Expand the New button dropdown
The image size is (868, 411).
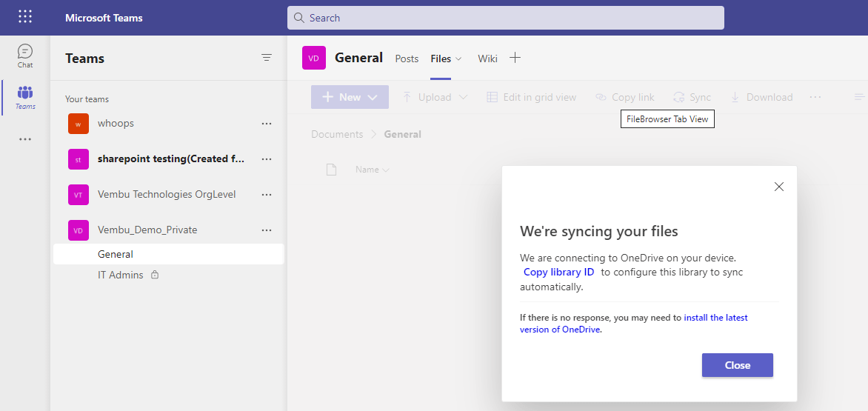(x=373, y=97)
